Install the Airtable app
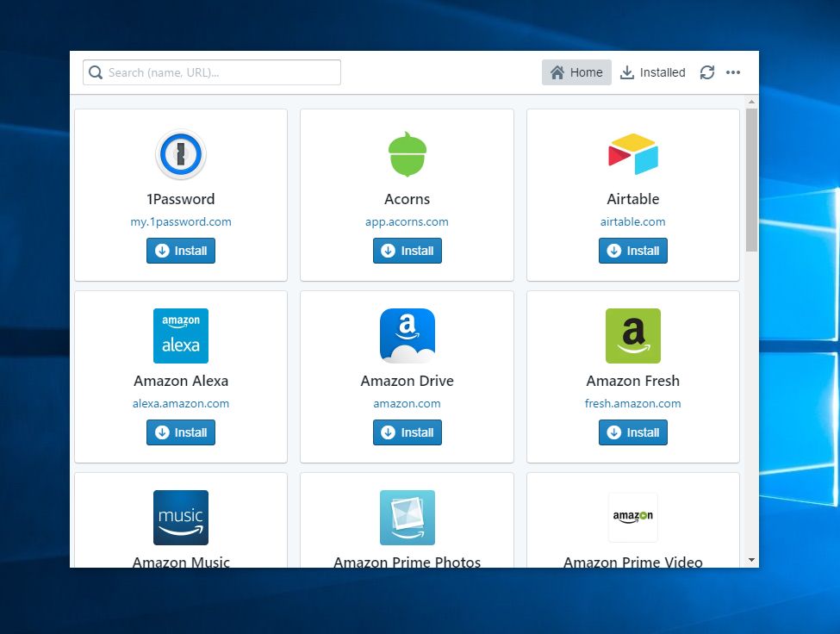Screen dimensions: 840x634 (x=632, y=251)
